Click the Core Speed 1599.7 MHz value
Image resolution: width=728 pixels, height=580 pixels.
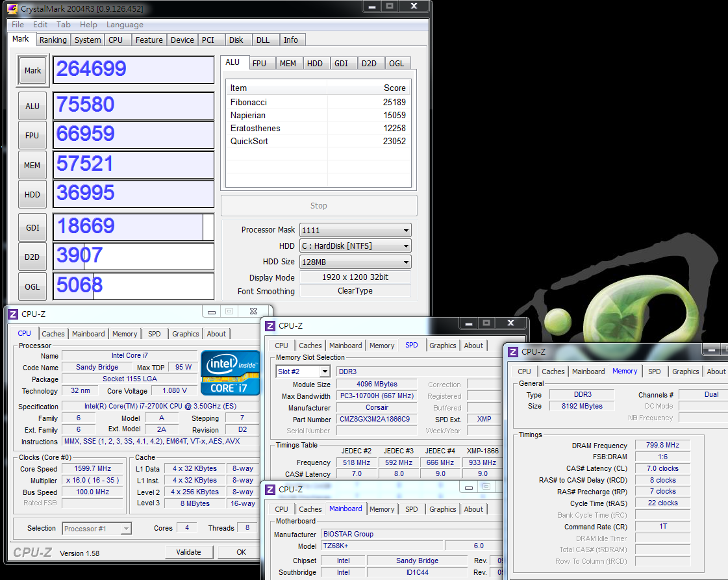[x=92, y=468]
